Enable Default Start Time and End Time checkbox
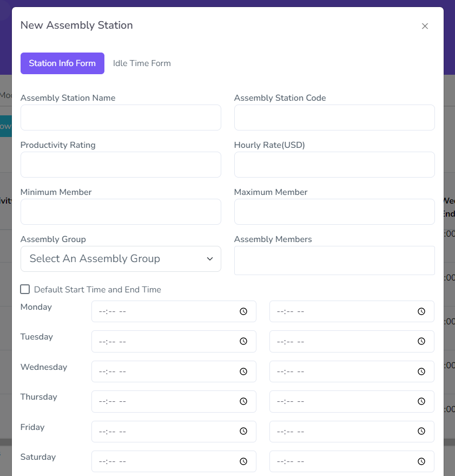 pyautogui.click(x=25, y=289)
